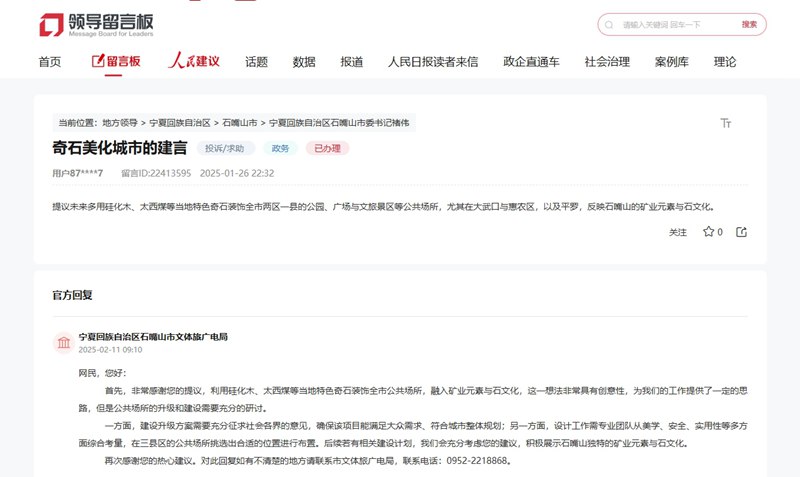Image resolution: width=800 pixels, height=477 pixels.
Task: Open the 留言板 tab with pencil icon
Action: point(116,61)
